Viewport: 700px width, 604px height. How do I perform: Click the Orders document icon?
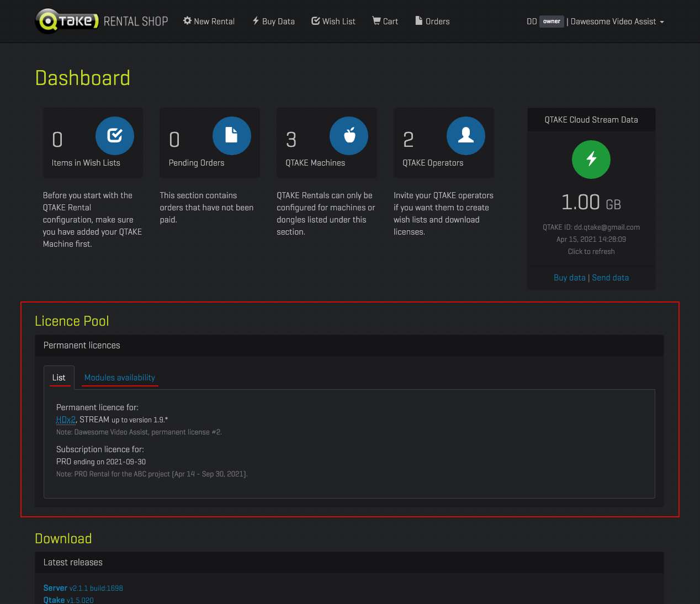419,20
